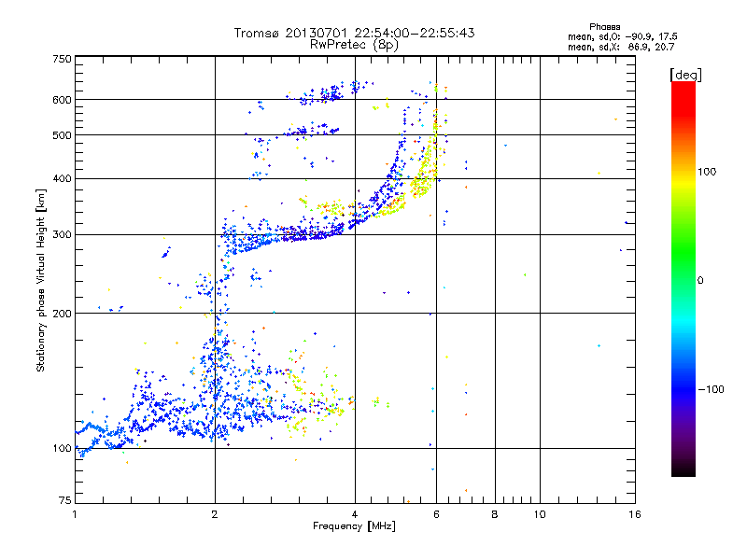This screenshot has height=560, width=747.
Task: Click the 'RwPretec (8p)' subtitle
Action: [x=354, y=45]
